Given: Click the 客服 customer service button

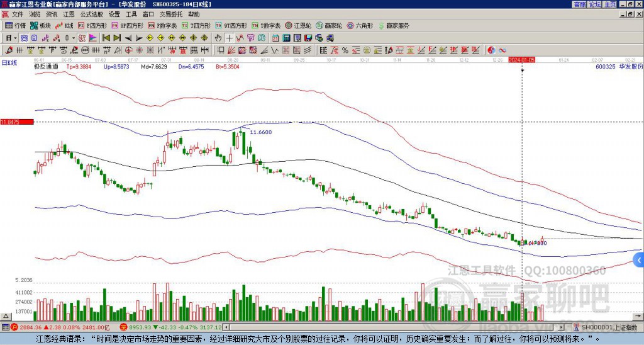Looking at the screenshot, I should click(579, 4).
